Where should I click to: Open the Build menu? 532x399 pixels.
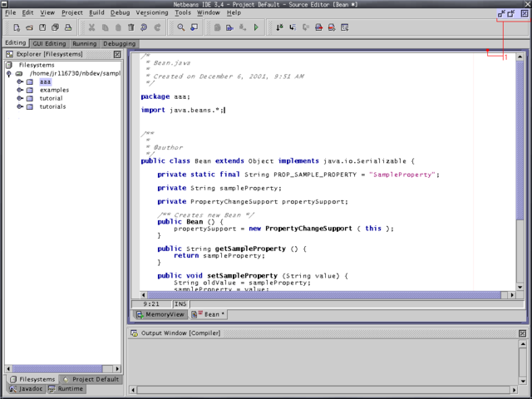96,13
